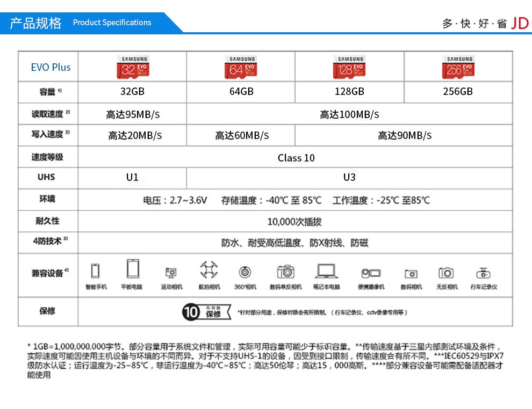
Task: Click the '速度等级' row label
Action: tap(47, 157)
